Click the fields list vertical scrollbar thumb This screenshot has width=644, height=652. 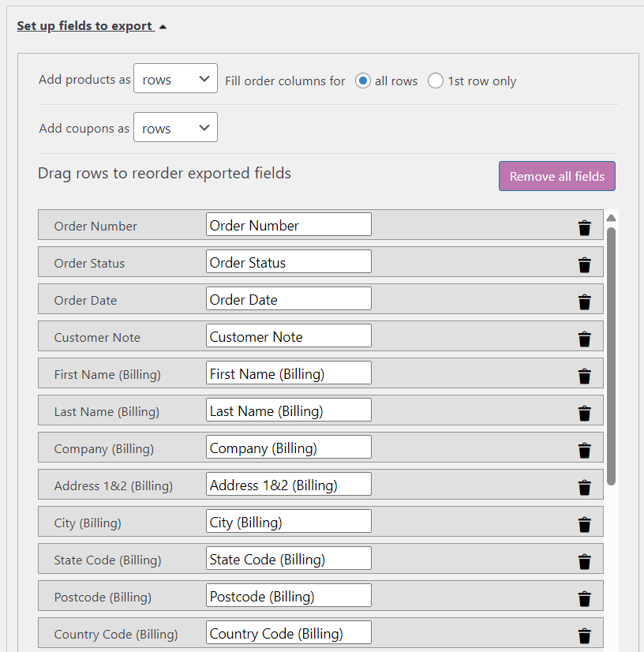click(x=611, y=355)
